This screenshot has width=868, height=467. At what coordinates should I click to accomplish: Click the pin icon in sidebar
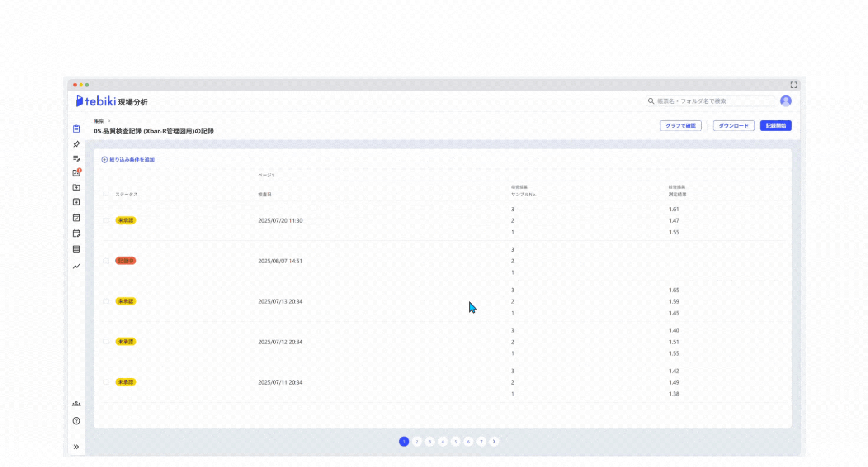[x=76, y=144]
